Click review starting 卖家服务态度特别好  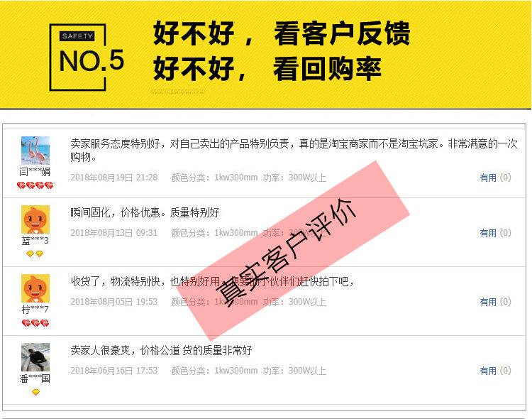click(294, 151)
